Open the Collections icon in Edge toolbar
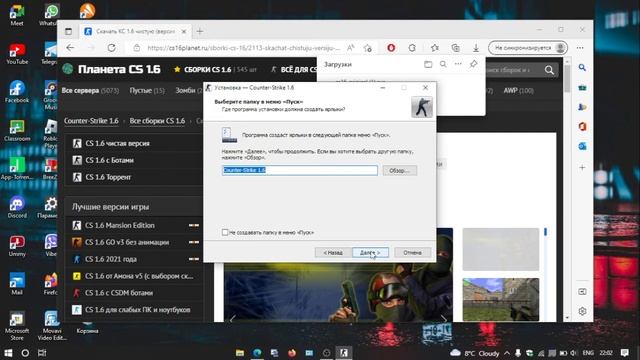640x360 pixels. (x=456, y=48)
